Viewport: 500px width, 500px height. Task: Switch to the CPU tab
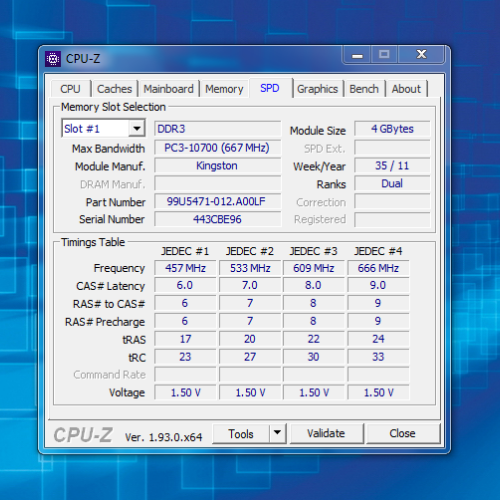pos(70,89)
